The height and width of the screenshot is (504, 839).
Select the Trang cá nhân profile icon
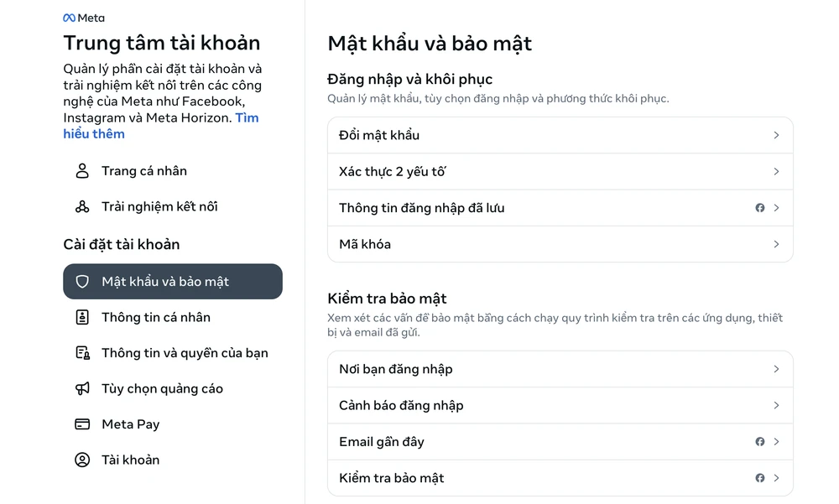[x=81, y=170]
